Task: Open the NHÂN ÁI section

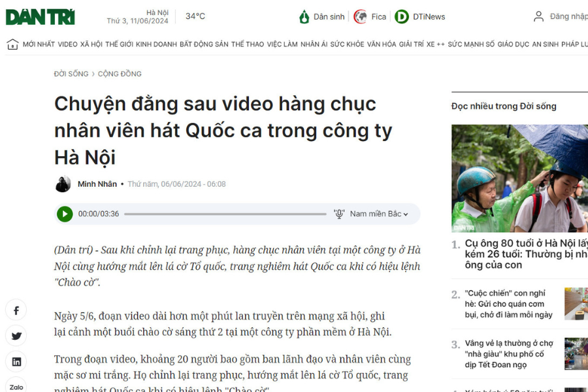Action: (314, 44)
